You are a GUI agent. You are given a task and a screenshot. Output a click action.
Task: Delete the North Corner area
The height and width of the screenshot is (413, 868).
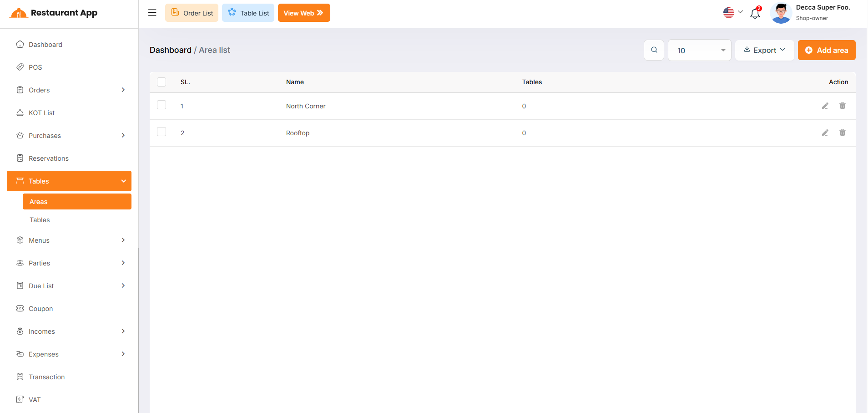click(x=843, y=106)
